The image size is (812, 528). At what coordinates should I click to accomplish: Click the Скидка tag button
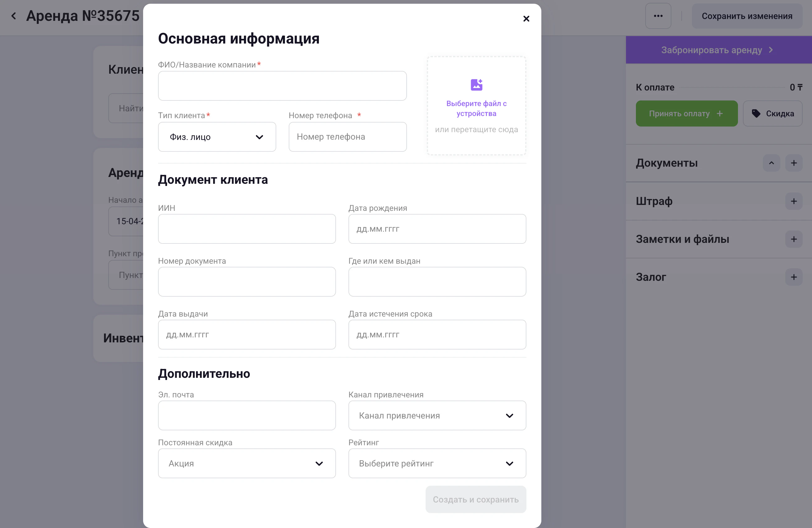click(772, 113)
